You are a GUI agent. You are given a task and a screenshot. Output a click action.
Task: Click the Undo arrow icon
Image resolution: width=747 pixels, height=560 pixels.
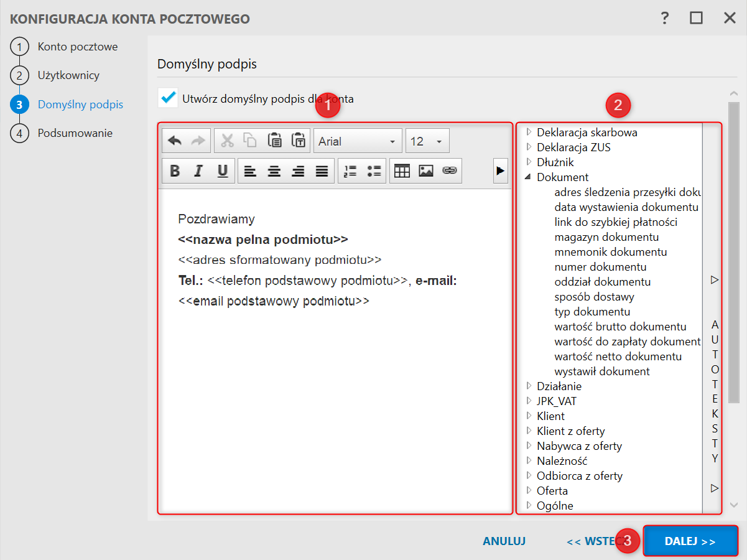(x=175, y=141)
